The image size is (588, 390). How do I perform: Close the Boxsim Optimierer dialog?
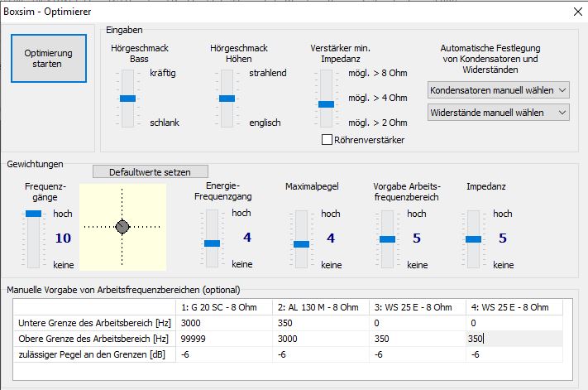click(x=578, y=12)
